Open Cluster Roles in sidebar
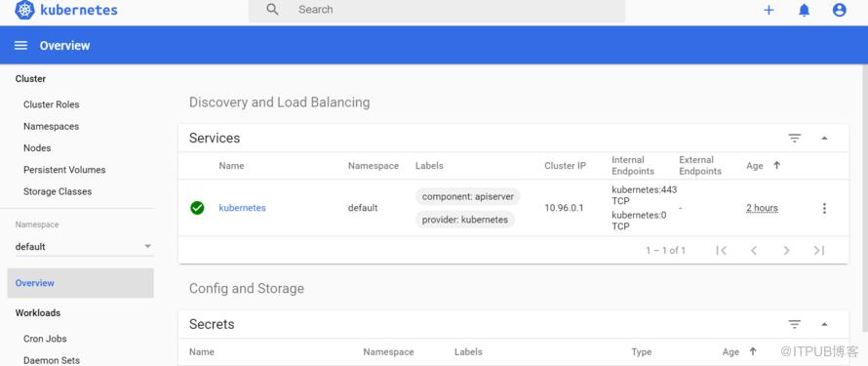The image size is (868, 366). click(x=51, y=104)
